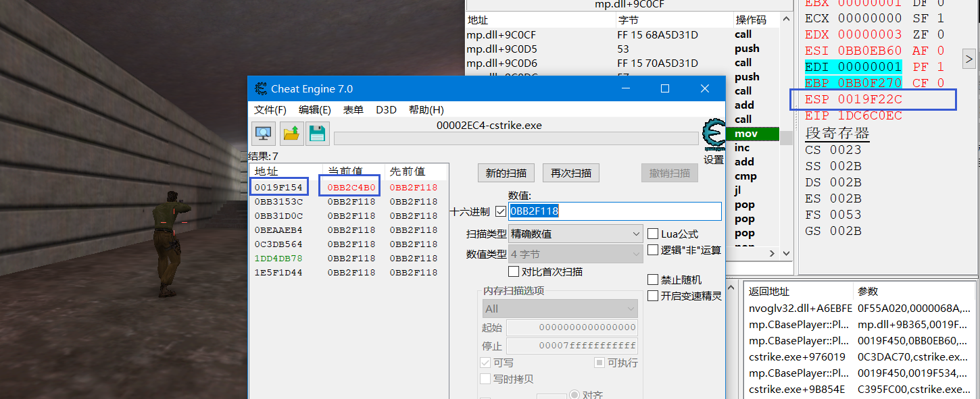Click the ESI 0BB0EB60 register
Viewport: 980px width, 399px height.
click(853, 51)
